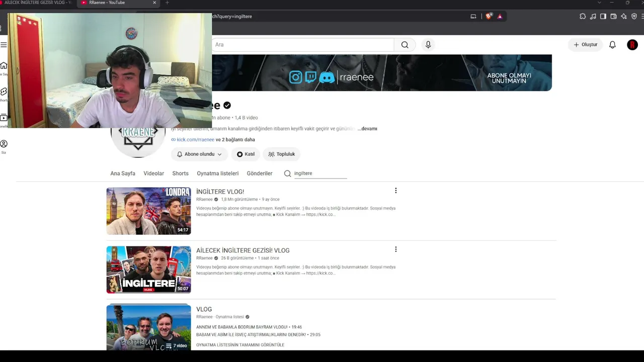Switch to the AİLECEK İNGİLTERE GEZİSİ browser tab
Screen dimensions: 644x362
pyautogui.click(x=36, y=3)
